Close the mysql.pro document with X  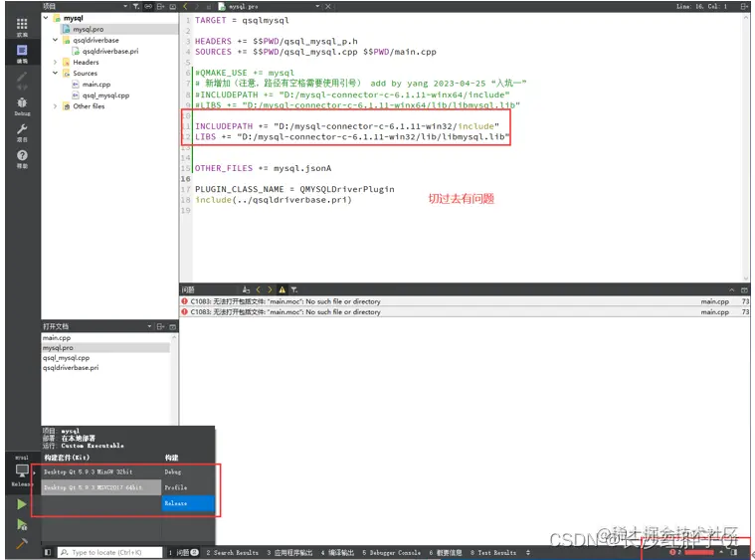tap(328, 6)
